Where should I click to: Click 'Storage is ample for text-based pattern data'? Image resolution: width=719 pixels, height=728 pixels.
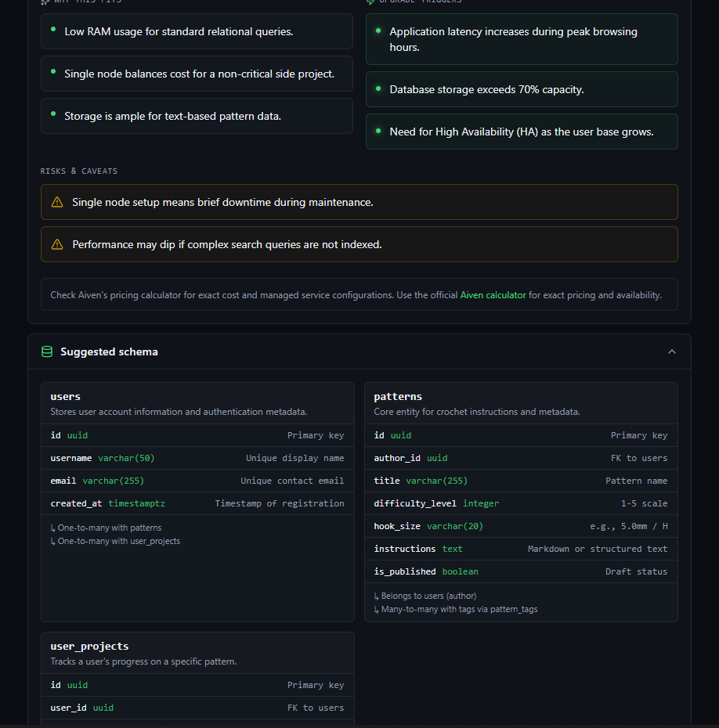[173, 116]
